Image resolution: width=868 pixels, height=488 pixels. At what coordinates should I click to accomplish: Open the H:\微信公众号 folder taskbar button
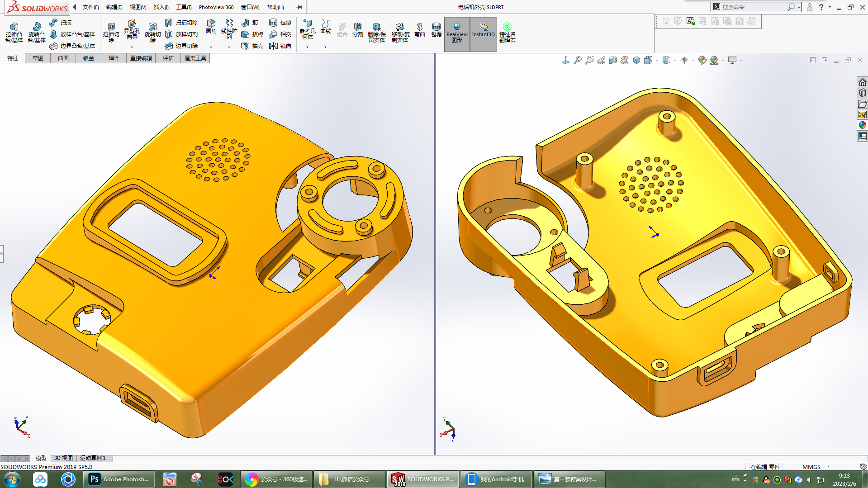click(350, 479)
